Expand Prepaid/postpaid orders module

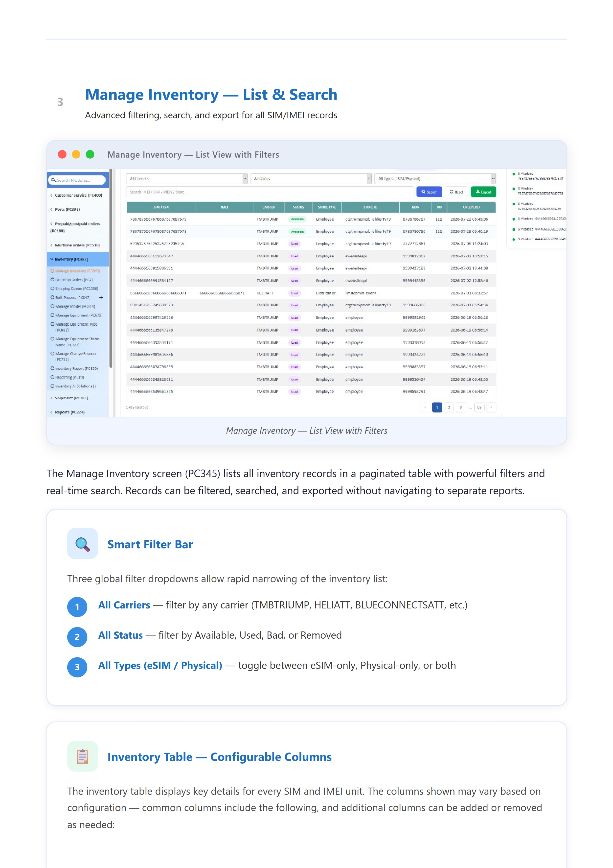(75, 227)
